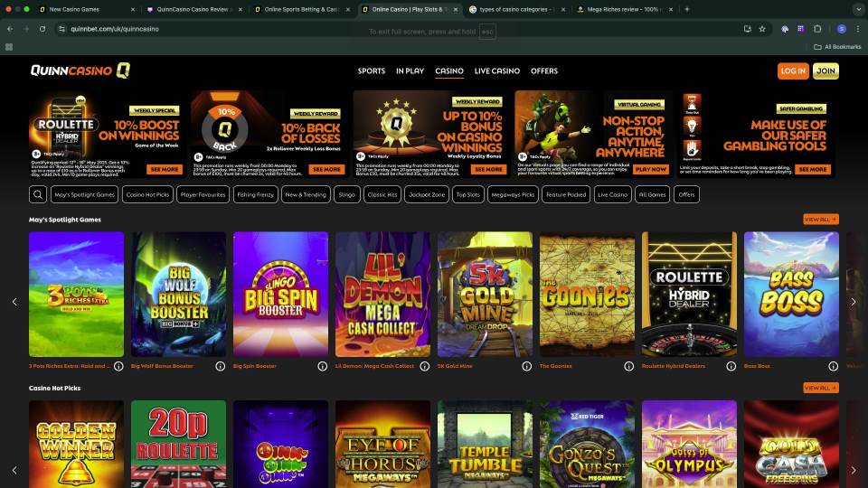Viewport: 868px width, 488px height.
Task: Click the QuinnCasino logo
Action: [80, 70]
